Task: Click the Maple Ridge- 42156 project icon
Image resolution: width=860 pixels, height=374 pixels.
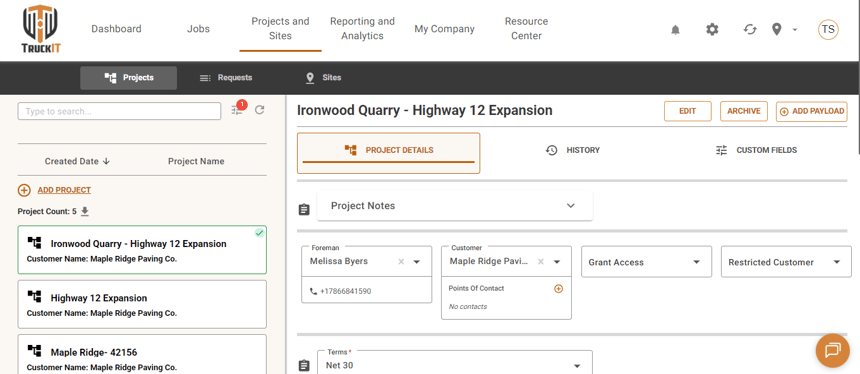Action: pyautogui.click(x=35, y=351)
